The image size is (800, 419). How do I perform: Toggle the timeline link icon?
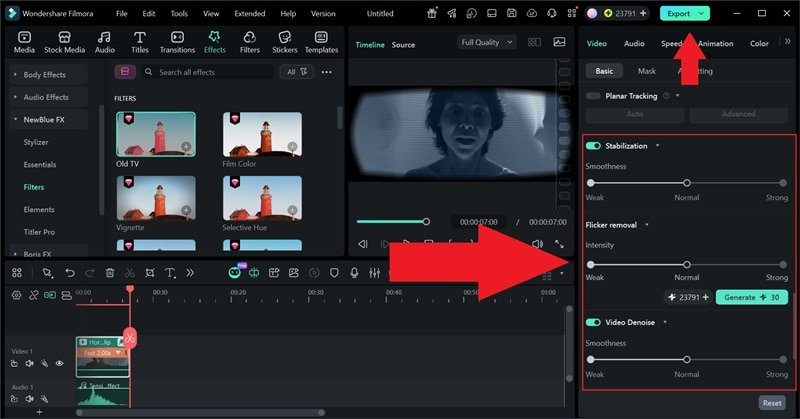tap(34, 295)
